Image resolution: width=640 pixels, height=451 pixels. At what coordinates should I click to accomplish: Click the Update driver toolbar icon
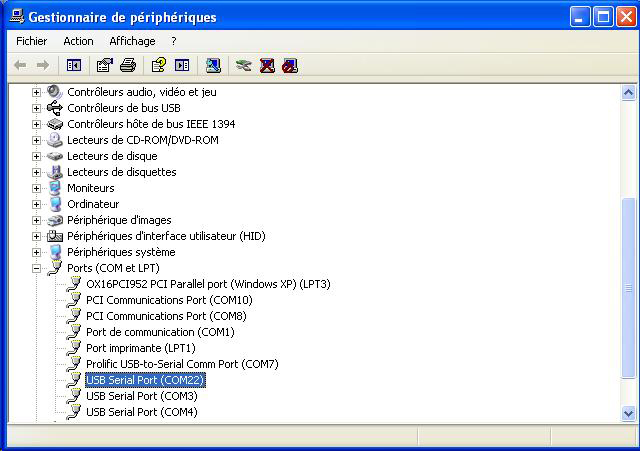tap(244, 65)
